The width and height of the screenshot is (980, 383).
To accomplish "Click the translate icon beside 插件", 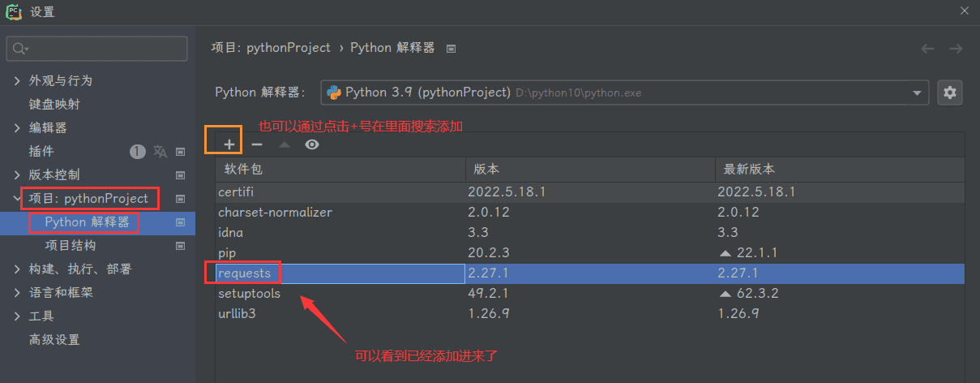I will (160, 151).
